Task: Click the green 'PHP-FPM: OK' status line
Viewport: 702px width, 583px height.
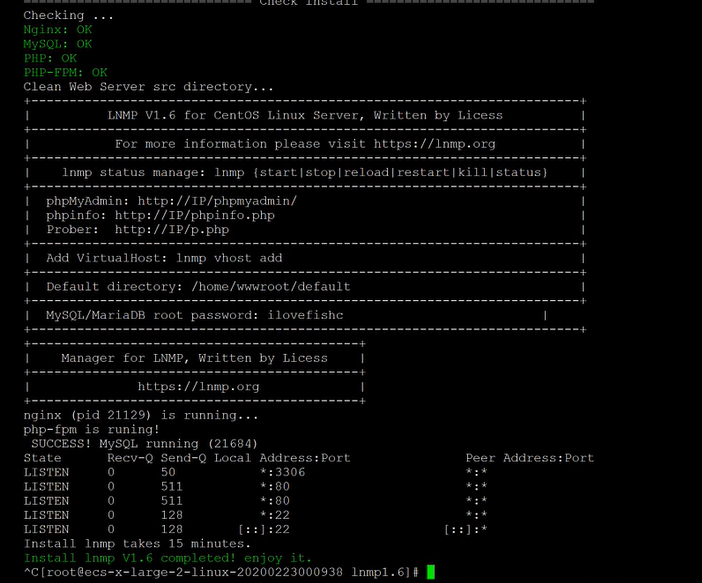Action: coord(65,72)
